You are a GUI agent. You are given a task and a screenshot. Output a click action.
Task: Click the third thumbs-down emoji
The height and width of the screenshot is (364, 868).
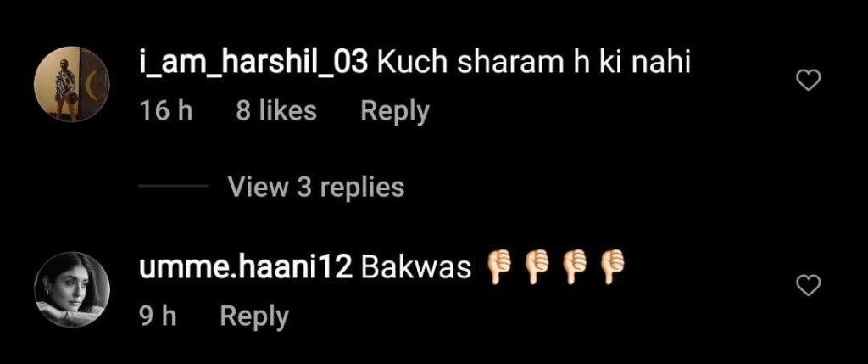pyautogui.click(x=575, y=267)
